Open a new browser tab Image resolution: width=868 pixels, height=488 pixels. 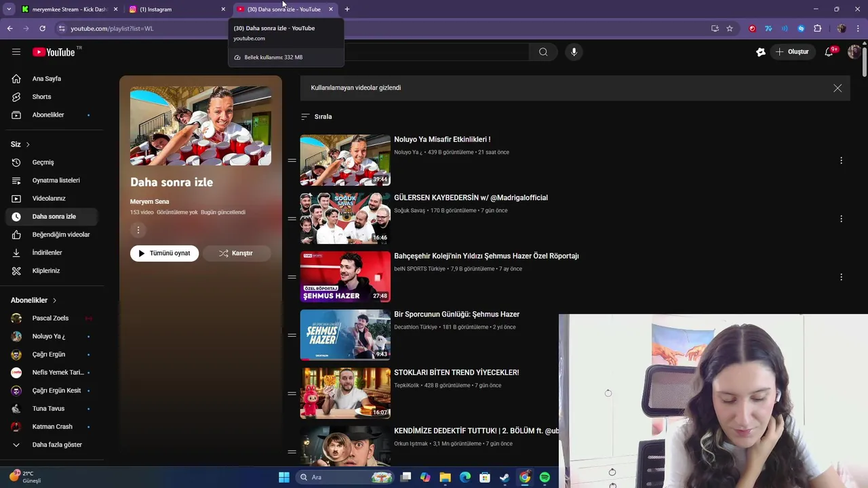(347, 9)
